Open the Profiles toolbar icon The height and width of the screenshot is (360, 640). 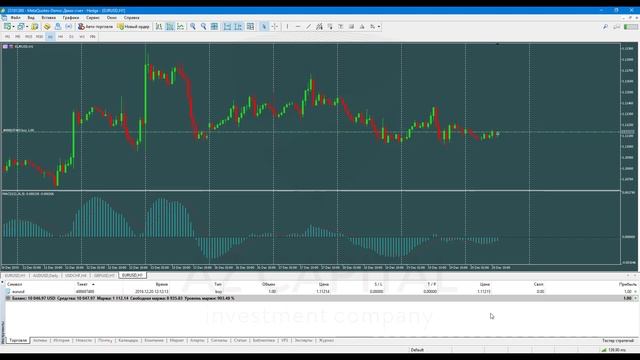click(20, 27)
